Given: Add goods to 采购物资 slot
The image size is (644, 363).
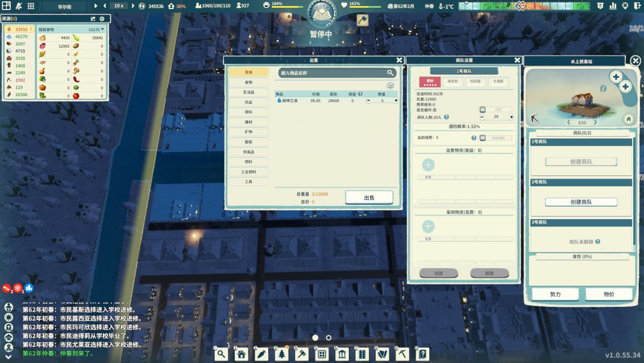Looking at the screenshot, I should pos(428,226).
